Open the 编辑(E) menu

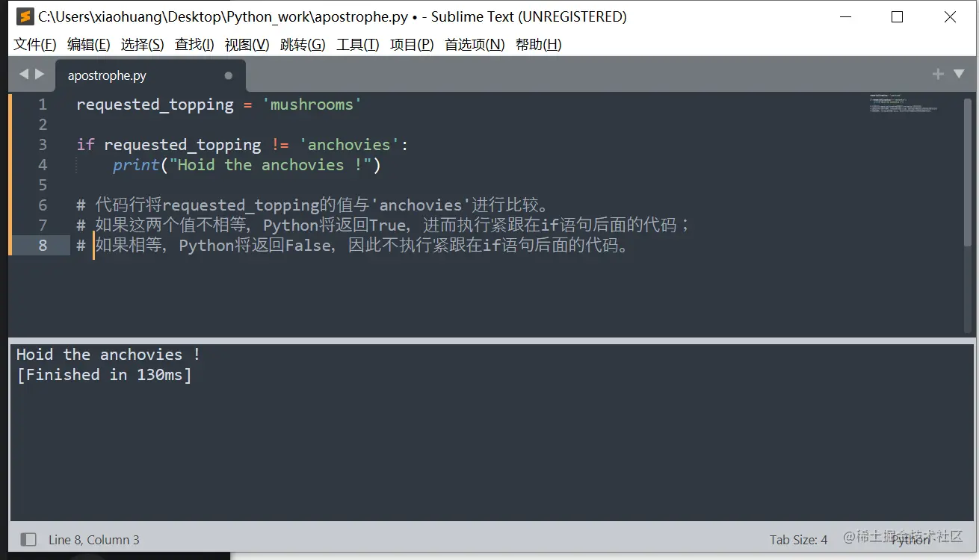[89, 45]
